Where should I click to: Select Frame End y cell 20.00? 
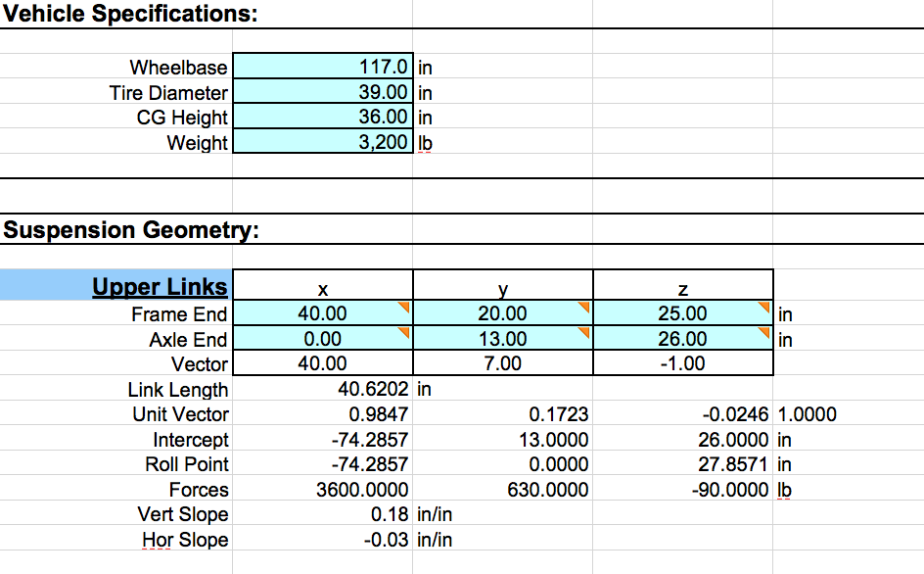click(x=503, y=312)
